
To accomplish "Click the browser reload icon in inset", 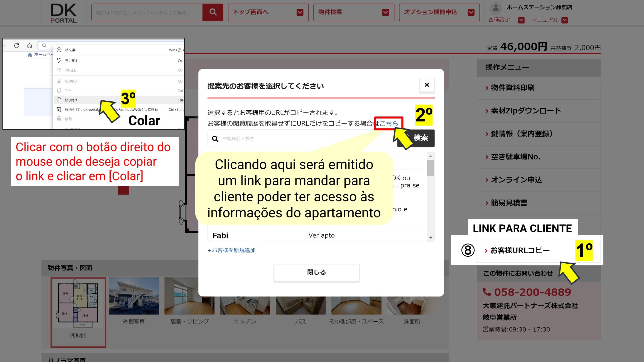I will (17, 46).
